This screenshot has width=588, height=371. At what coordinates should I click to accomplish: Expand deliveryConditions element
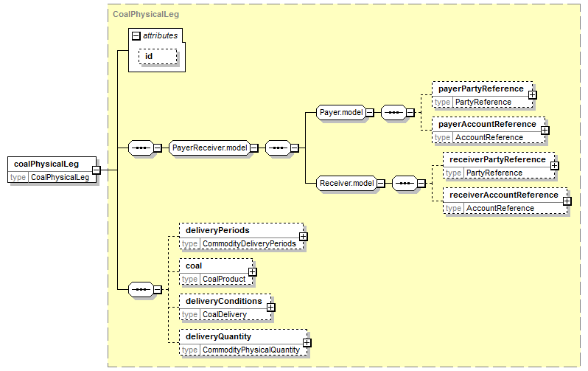click(x=270, y=308)
